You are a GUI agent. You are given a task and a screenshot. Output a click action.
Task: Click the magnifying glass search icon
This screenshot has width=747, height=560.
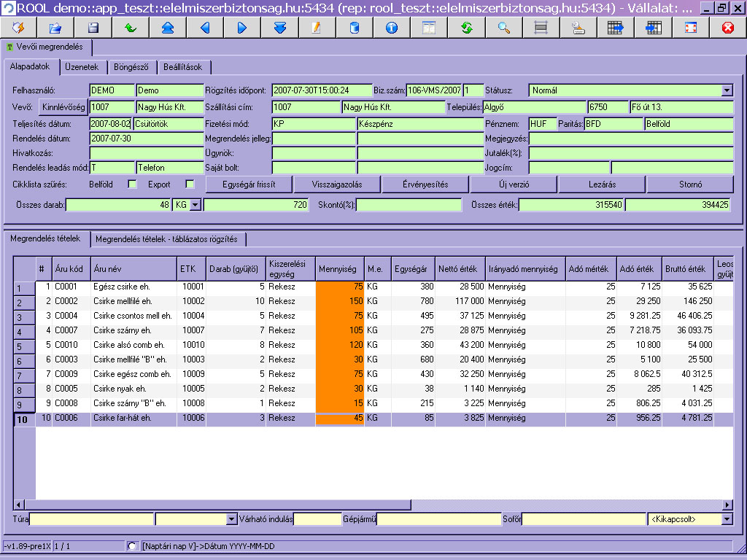click(503, 28)
